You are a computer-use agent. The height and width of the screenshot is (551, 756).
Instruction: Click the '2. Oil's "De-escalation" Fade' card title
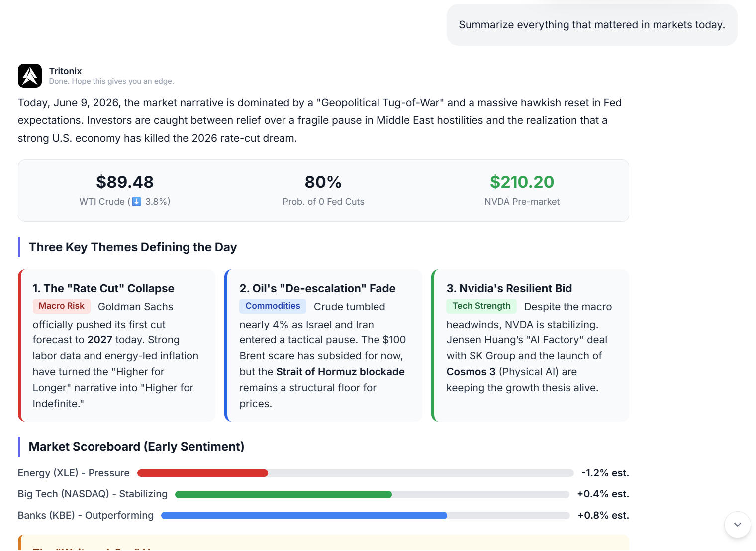[317, 289]
